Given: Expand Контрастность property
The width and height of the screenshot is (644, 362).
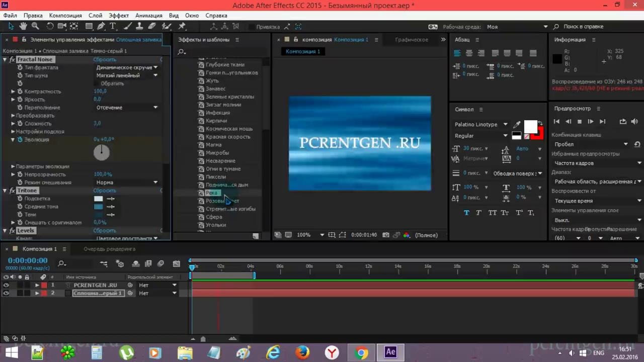Looking at the screenshot, I should coord(14,92).
